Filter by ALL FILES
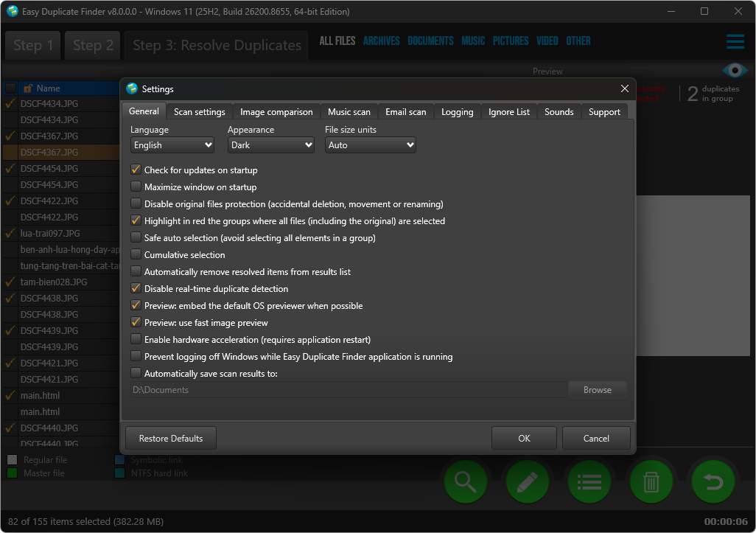This screenshot has width=756, height=533. coord(337,41)
